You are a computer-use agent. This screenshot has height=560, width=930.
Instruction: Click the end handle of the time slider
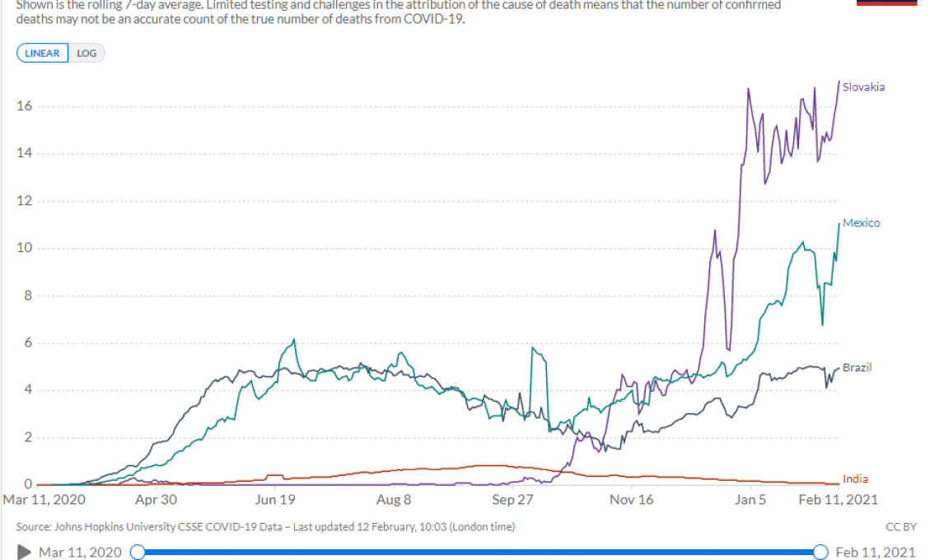pos(820,553)
